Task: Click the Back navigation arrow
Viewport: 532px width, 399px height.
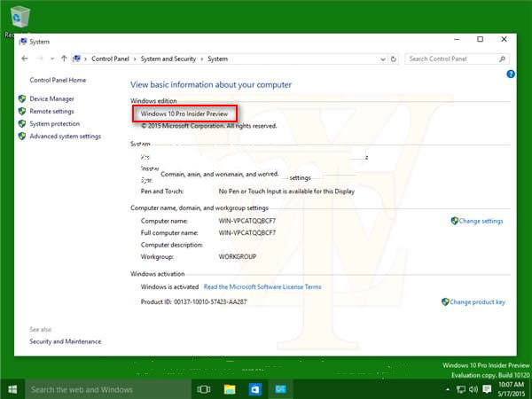Action: (25, 59)
